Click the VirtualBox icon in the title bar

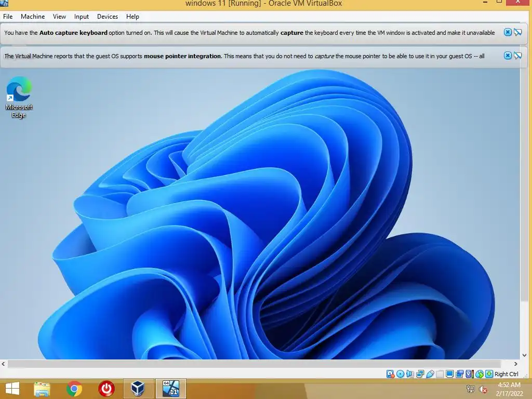[x=4, y=3]
